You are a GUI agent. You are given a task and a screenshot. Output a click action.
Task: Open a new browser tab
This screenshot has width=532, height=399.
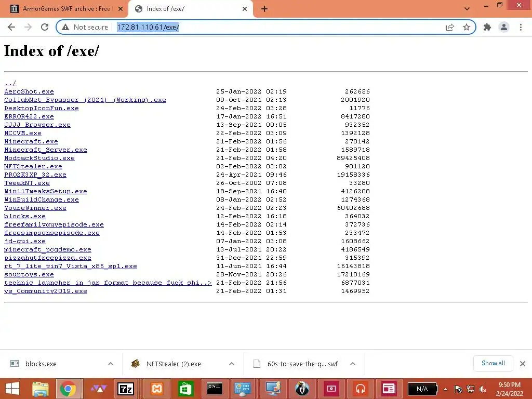pyautogui.click(x=264, y=9)
